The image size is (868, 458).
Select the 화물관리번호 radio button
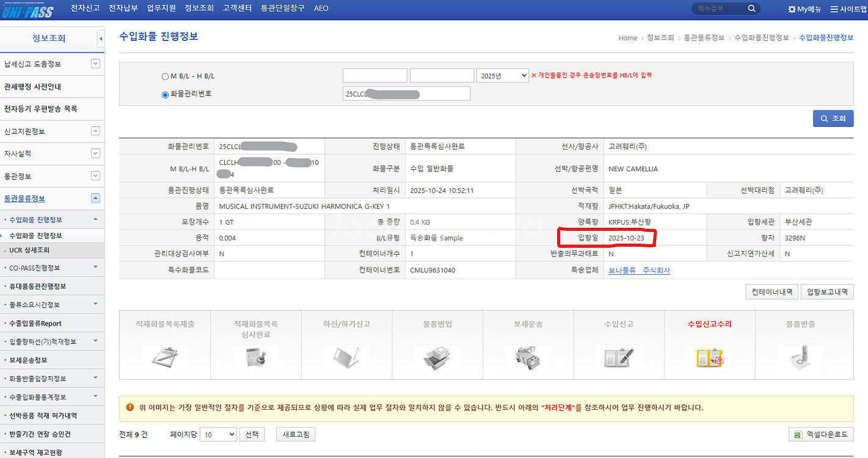point(164,93)
